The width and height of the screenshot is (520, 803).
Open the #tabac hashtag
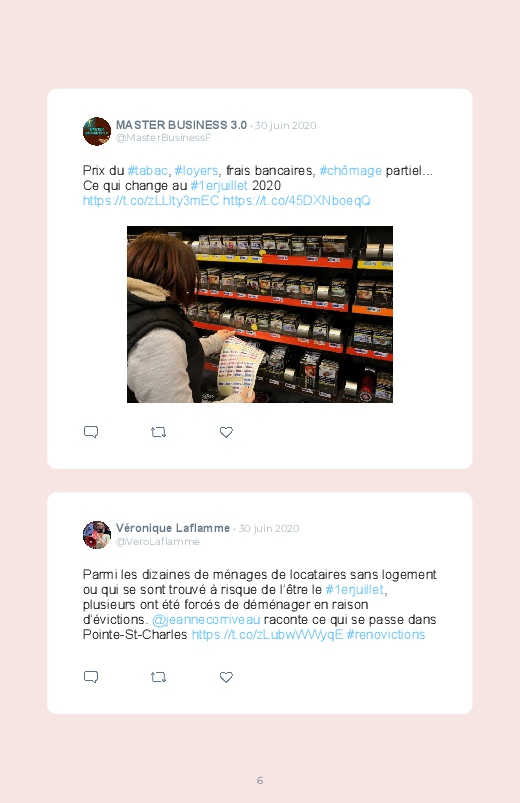(x=148, y=171)
